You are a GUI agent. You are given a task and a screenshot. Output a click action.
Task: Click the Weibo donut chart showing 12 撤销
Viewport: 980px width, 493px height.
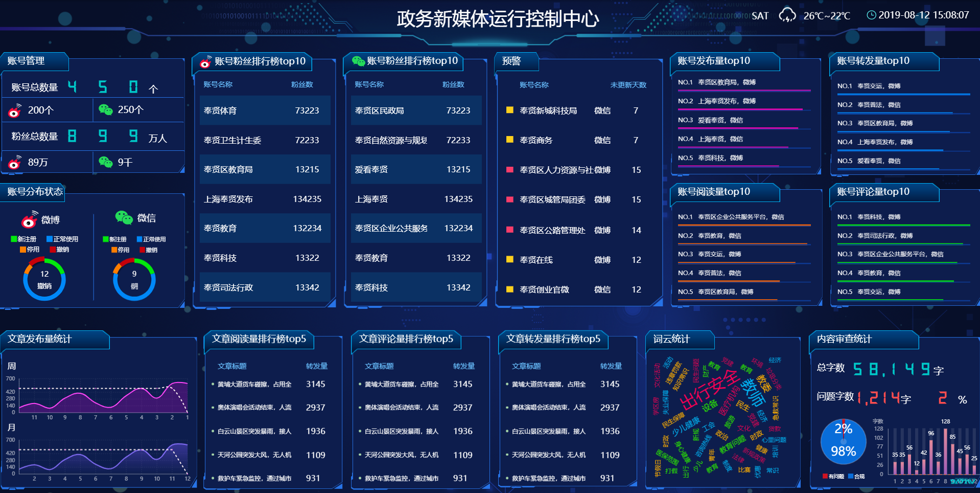click(44, 279)
